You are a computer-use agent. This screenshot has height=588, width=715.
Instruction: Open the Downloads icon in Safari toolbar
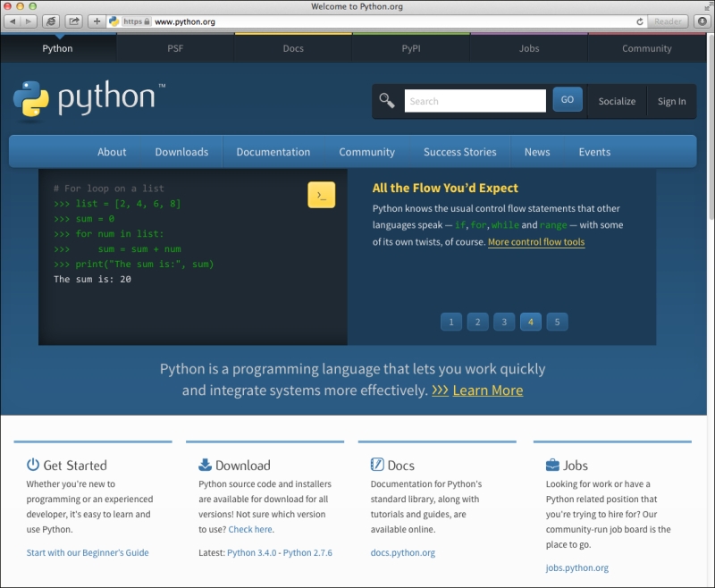[x=702, y=21]
